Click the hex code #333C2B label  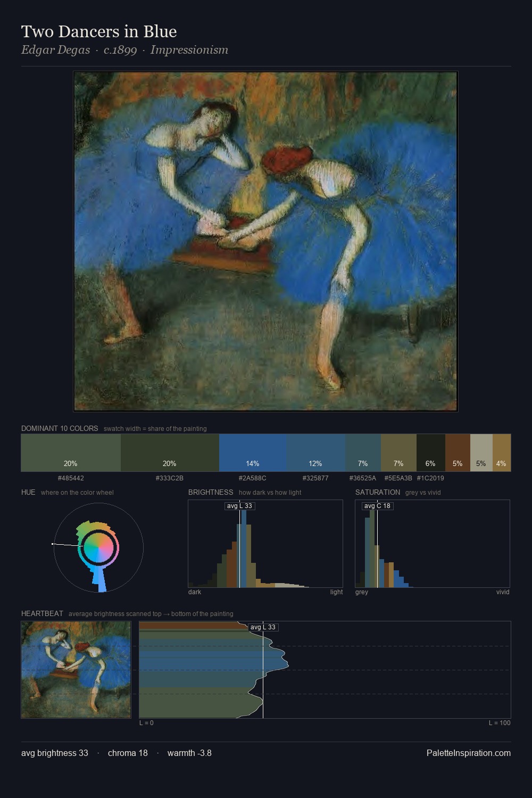tap(170, 478)
